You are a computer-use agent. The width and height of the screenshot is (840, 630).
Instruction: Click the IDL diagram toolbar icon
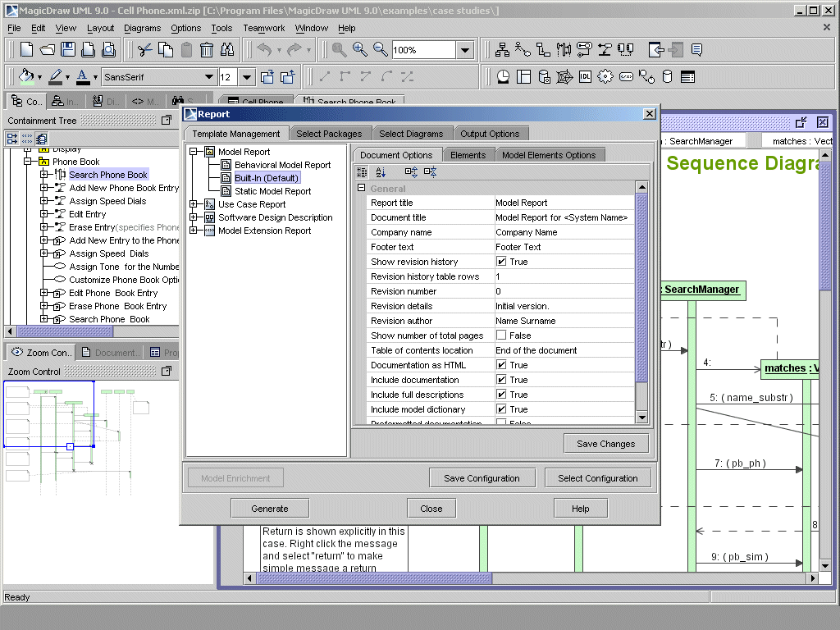pos(585,77)
